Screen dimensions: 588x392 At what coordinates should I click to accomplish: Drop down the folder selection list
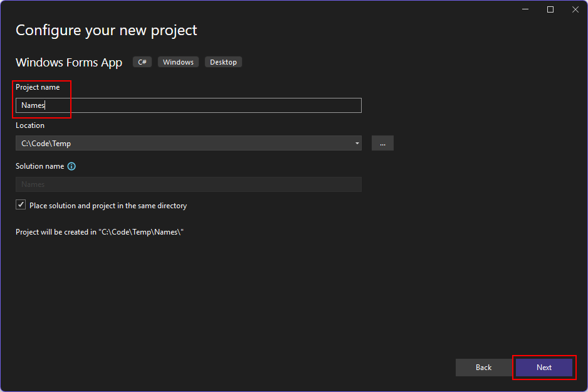355,143
